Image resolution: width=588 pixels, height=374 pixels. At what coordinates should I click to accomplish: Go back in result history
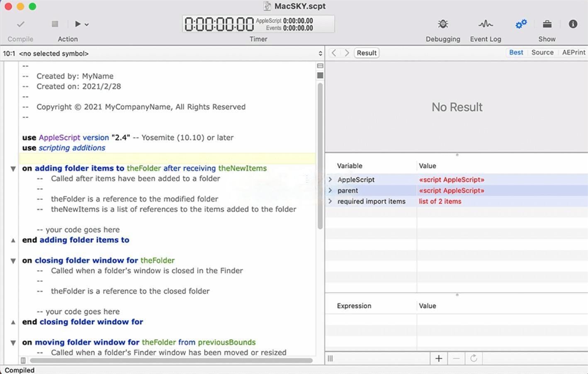[334, 53]
